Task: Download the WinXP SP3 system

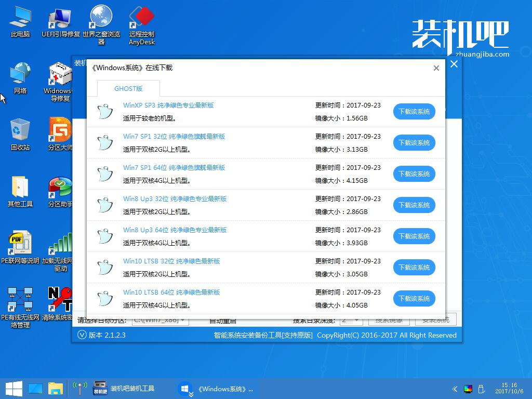Action: point(414,111)
